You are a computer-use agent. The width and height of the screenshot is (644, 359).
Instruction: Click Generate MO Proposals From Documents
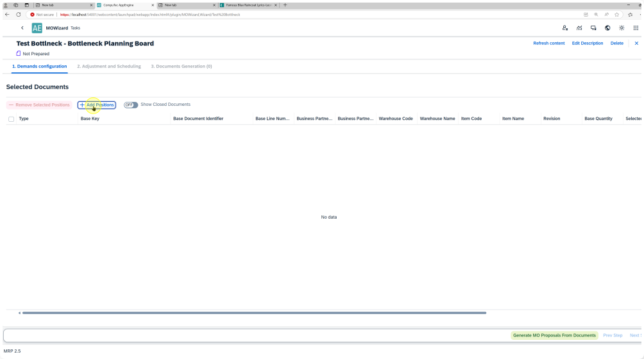pyautogui.click(x=554, y=335)
